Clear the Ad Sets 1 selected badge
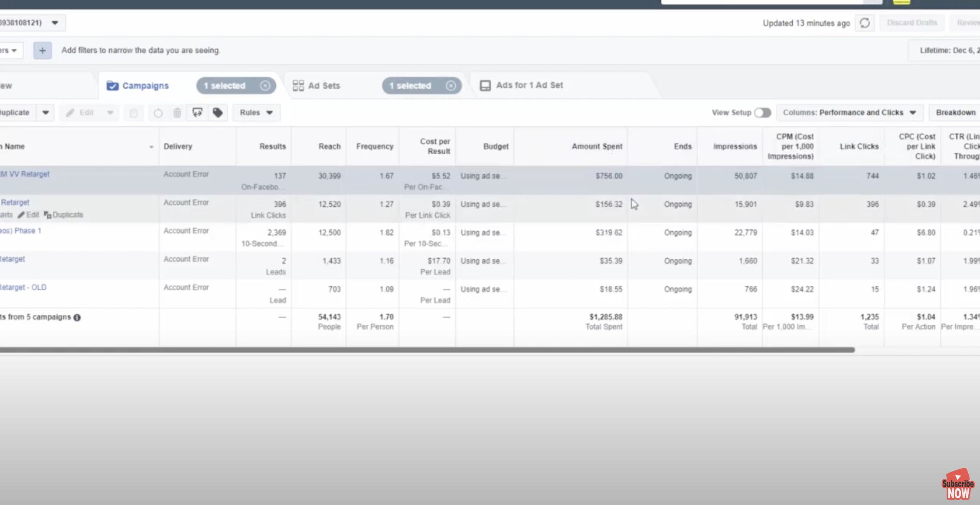 tap(450, 86)
